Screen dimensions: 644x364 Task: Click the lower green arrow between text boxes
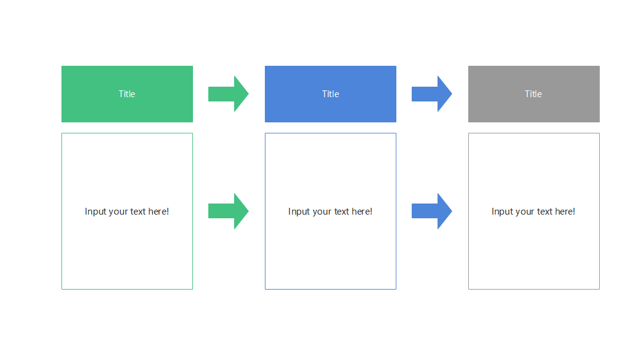pos(229,211)
